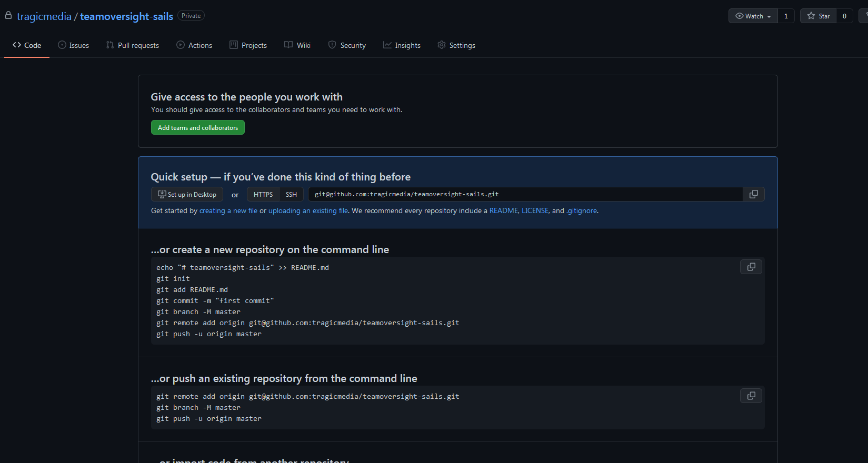Image resolution: width=868 pixels, height=463 pixels.
Task: Open the Projects tab
Action: 248,45
